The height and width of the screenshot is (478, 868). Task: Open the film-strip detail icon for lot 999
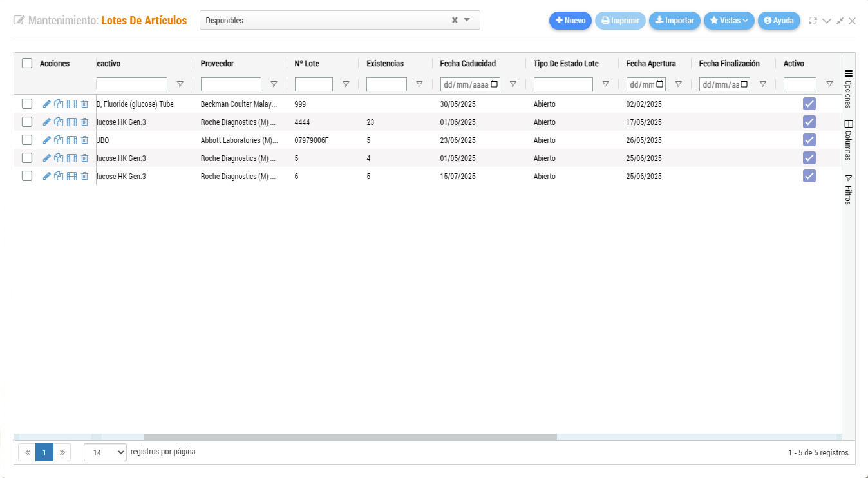click(x=71, y=104)
